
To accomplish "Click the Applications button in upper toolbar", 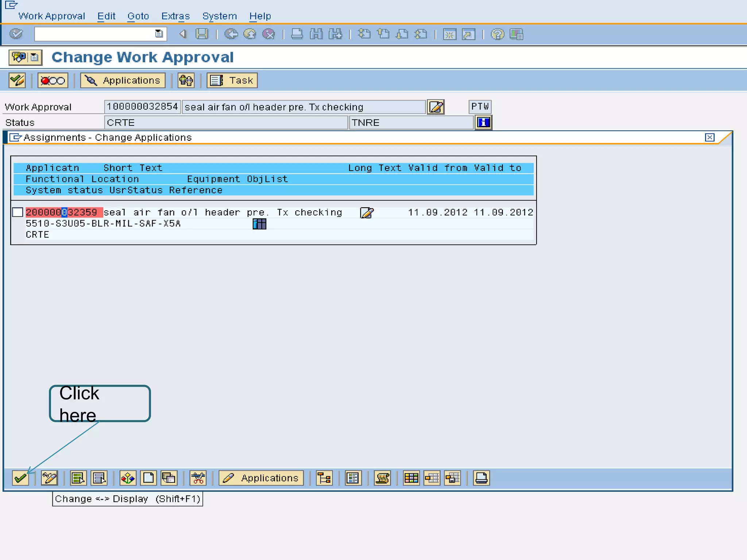I will click(123, 81).
